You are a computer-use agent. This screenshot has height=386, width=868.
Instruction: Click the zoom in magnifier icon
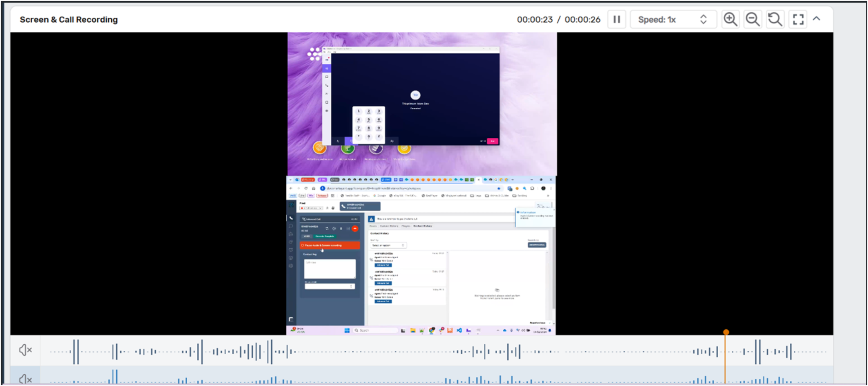tap(730, 19)
